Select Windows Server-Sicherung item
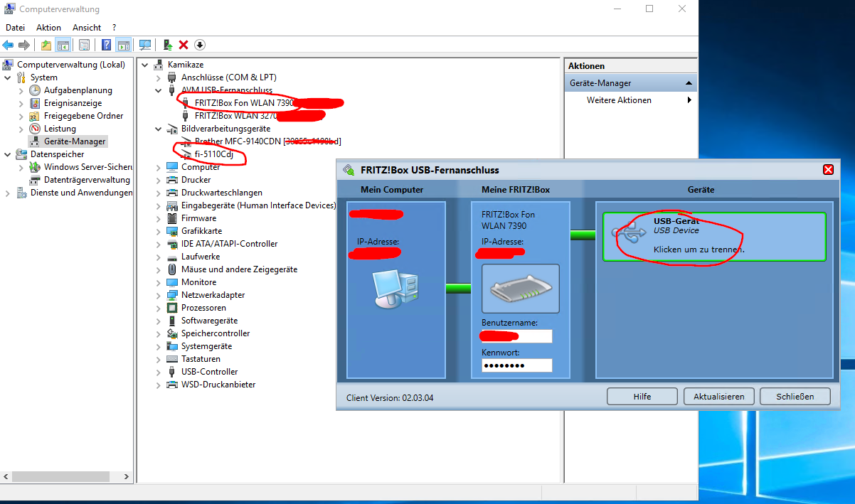 point(87,167)
